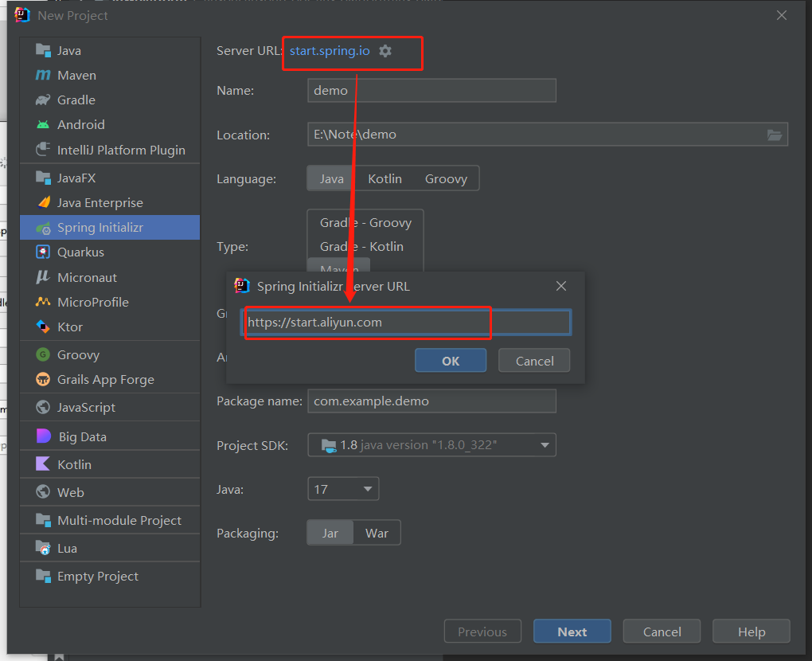Click the Name input field

click(432, 91)
